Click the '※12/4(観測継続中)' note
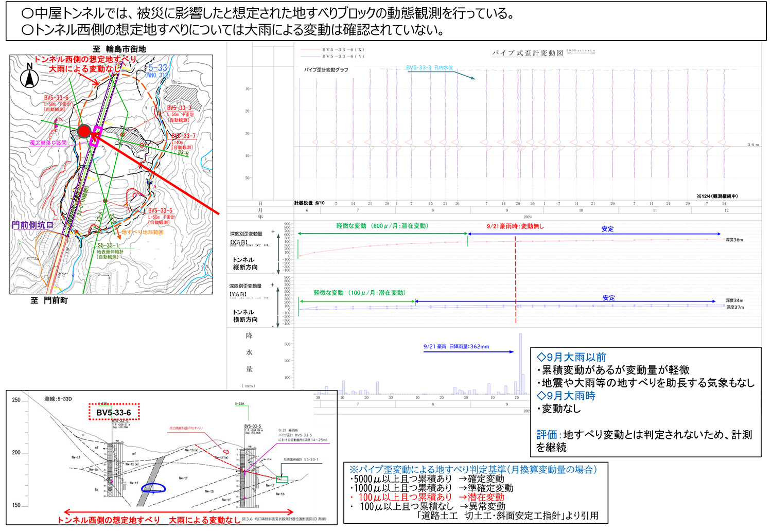The width and height of the screenshot is (772, 532). click(717, 196)
